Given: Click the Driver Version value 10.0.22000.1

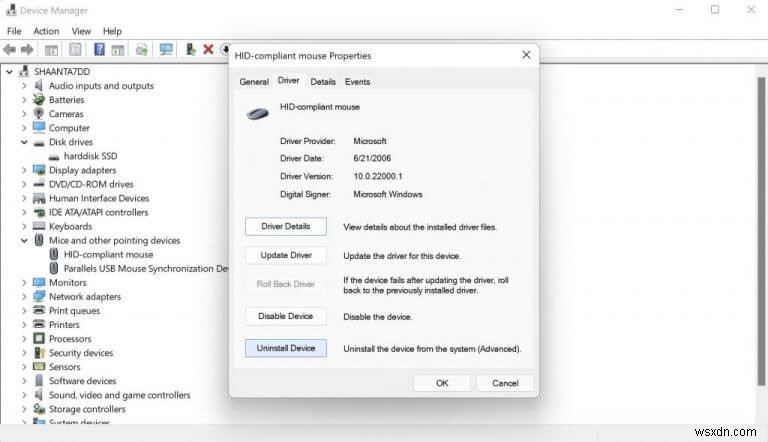Looking at the screenshot, I should click(378, 176).
